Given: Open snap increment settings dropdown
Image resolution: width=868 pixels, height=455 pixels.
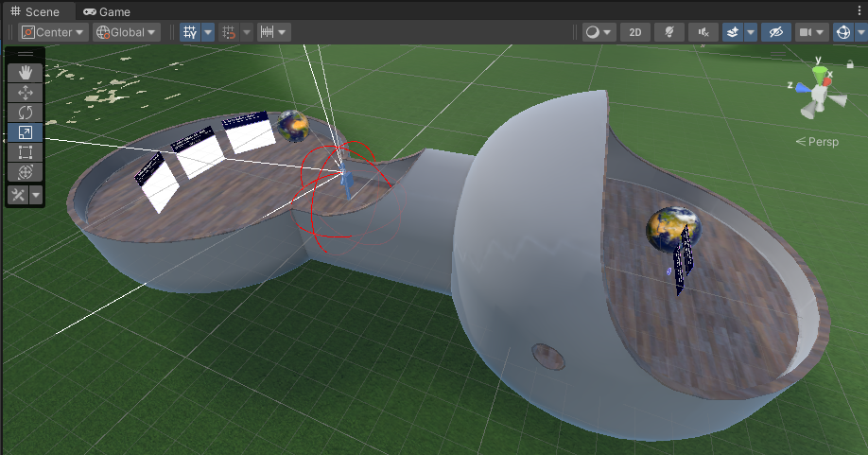Looking at the screenshot, I should pyautogui.click(x=274, y=32).
